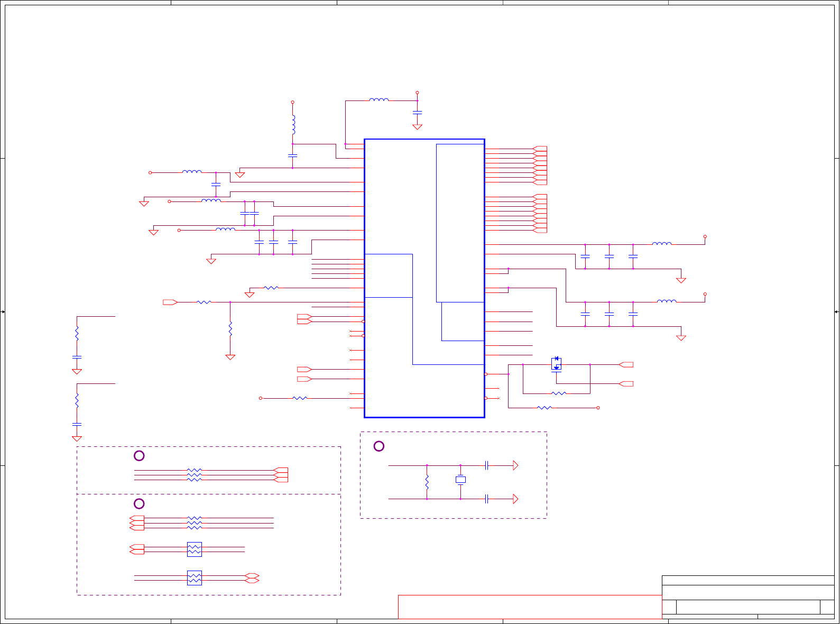The height and width of the screenshot is (624, 840).
Task: Click the large blue IC body
Action: (424, 278)
